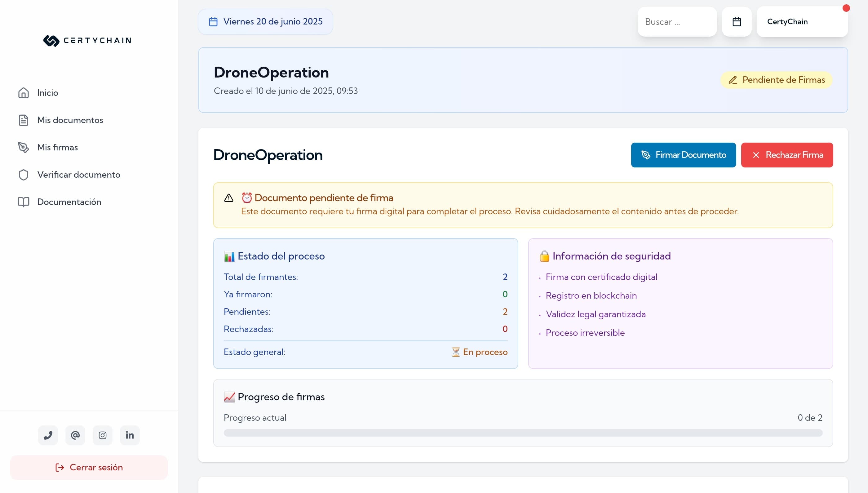This screenshot has height=493, width=868.
Task: Open Mis documentos section
Action: [x=70, y=120]
